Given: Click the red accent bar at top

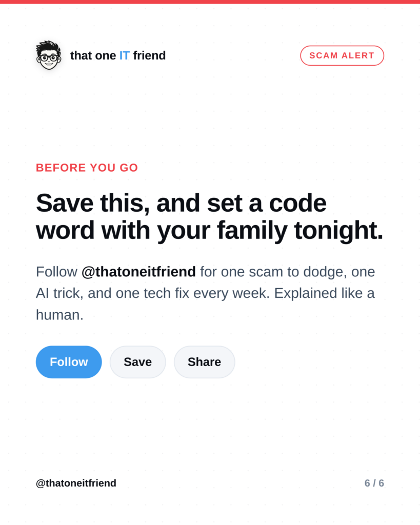Looking at the screenshot, I should 210,2.
